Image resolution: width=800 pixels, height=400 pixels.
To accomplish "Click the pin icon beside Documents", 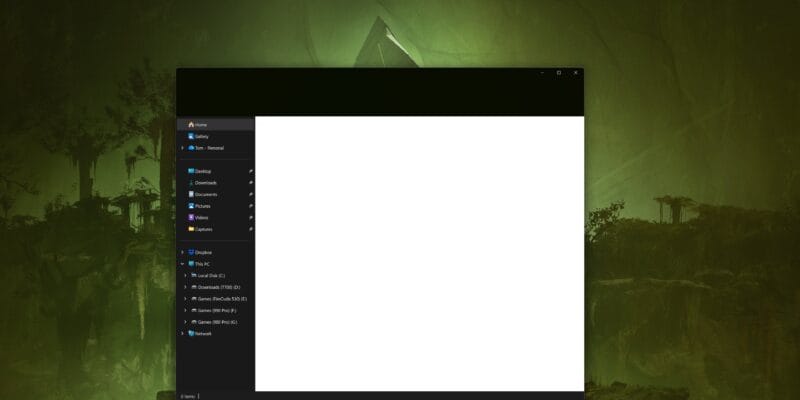I will point(251,194).
